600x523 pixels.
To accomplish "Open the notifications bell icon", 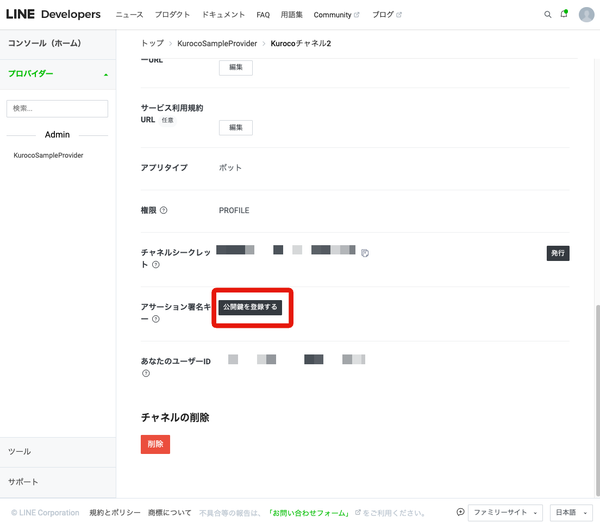I will [564, 14].
